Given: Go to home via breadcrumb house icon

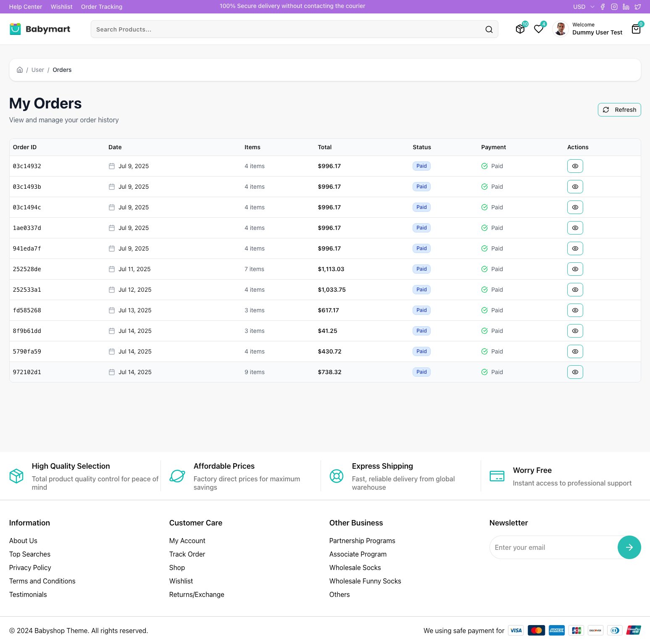Looking at the screenshot, I should pos(20,70).
